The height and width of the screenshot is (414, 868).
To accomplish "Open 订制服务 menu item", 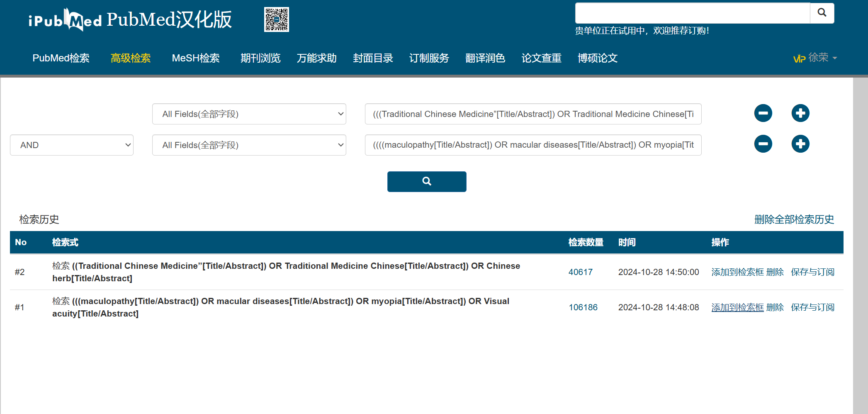I will [429, 58].
